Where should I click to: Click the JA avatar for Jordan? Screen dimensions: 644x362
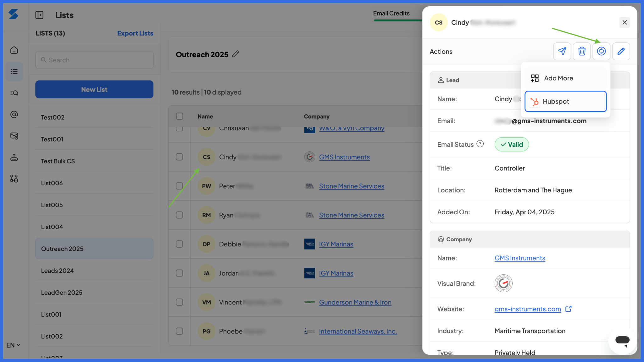pyautogui.click(x=206, y=273)
